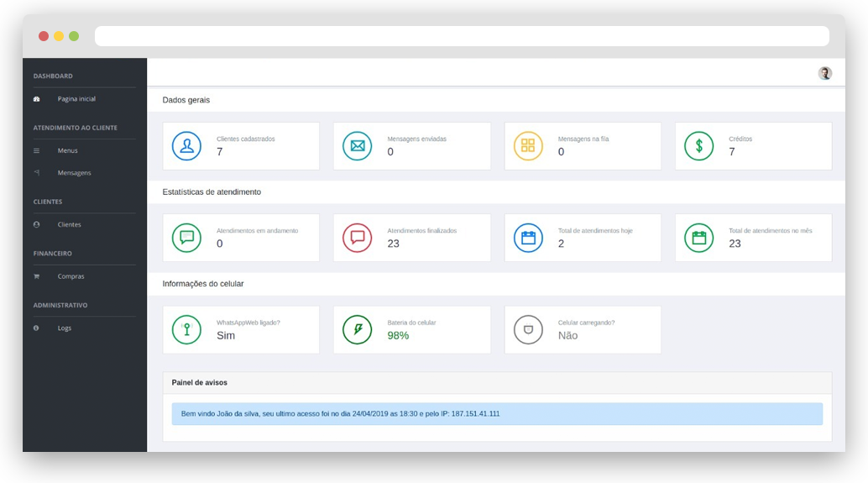Open Logs under Administrativo
Image resolution: width=868 pixels, height=483 pixels.
coord(64,328)
